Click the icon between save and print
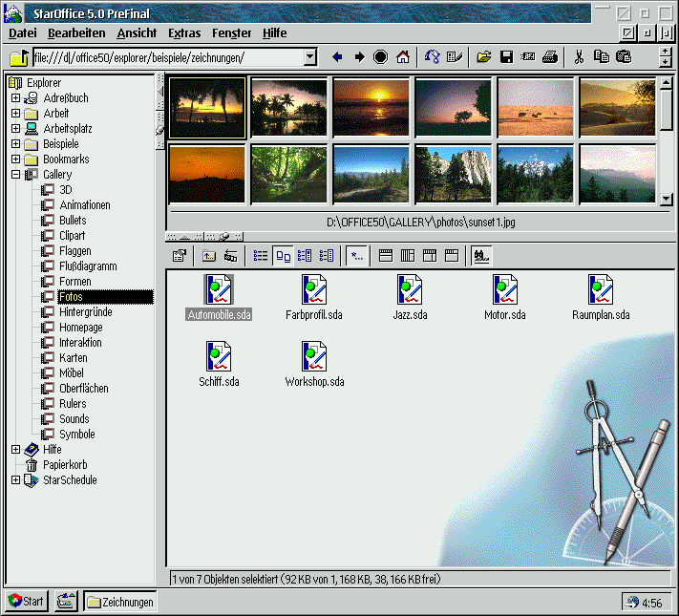This screenshot has height=616, width=679. tap(528, 56)
